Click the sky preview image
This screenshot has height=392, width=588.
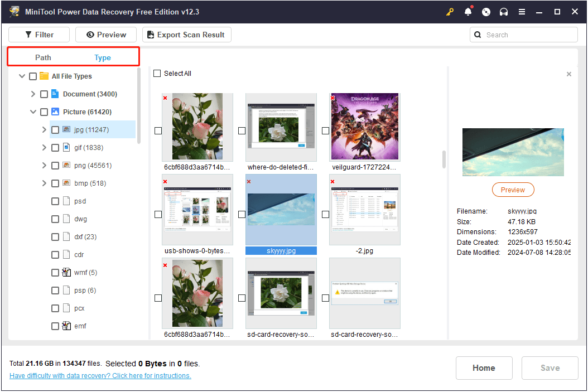pos(513,152)
